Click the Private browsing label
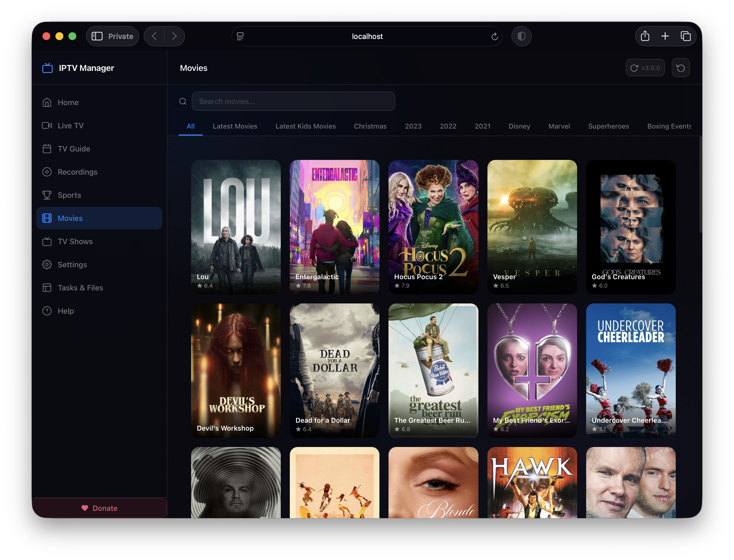This screenshot has width=734, height=560. pyautogui.click(x=121, y=36)
